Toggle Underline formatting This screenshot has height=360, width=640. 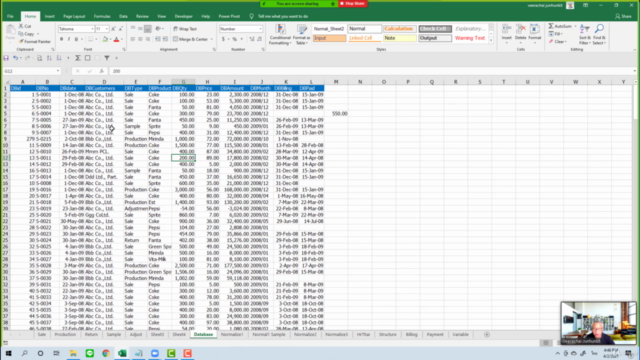76,40
